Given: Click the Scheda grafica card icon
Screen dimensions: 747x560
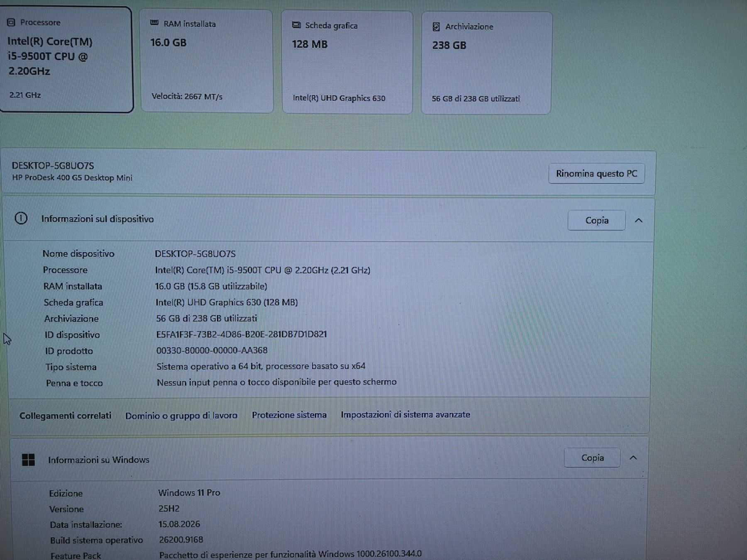Looking at the screenshot, I should click(296, 25).
